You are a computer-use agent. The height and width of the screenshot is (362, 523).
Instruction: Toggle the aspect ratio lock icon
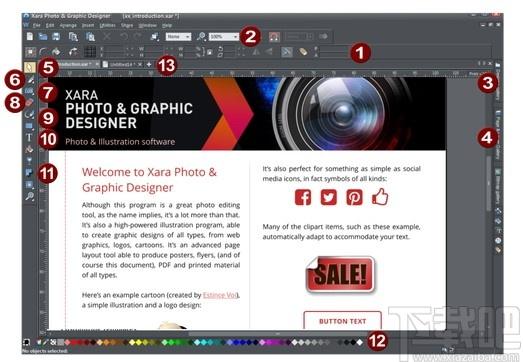210,52
